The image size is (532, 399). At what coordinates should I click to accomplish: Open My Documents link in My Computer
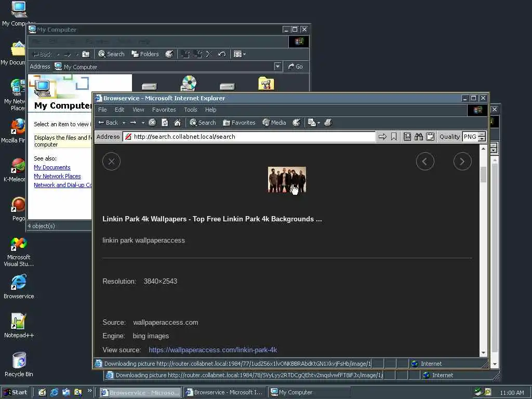(x=52, y=167)
